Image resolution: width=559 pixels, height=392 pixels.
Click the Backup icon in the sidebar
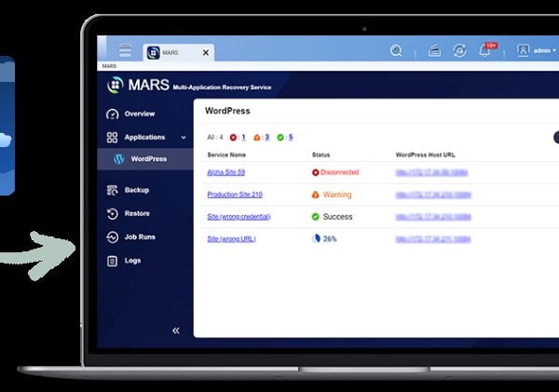click(113, 190)
